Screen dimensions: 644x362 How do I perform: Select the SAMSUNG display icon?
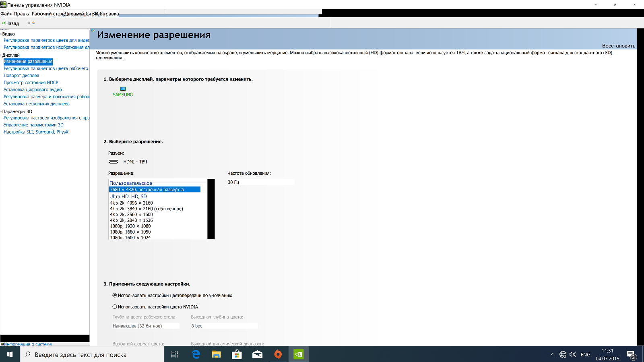[123, 89]
